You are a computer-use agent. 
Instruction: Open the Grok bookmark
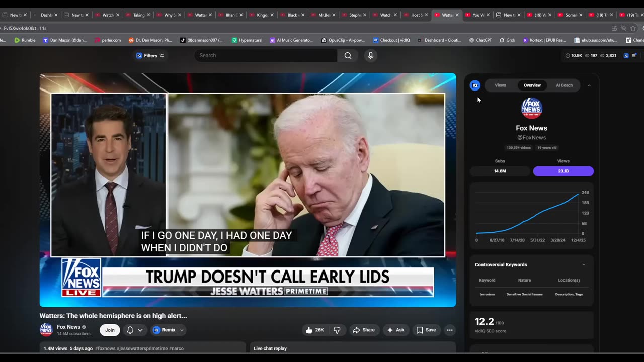point(507,40)
